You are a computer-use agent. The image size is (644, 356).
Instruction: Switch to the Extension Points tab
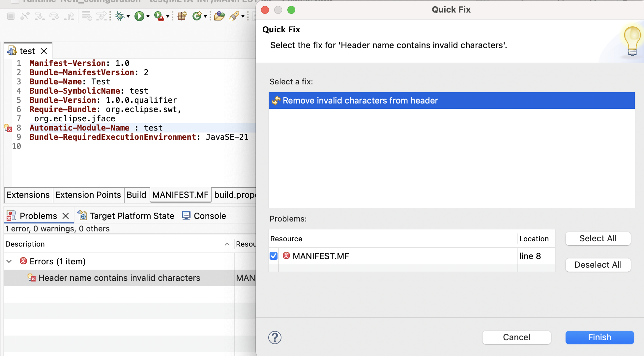coord(88,195)
